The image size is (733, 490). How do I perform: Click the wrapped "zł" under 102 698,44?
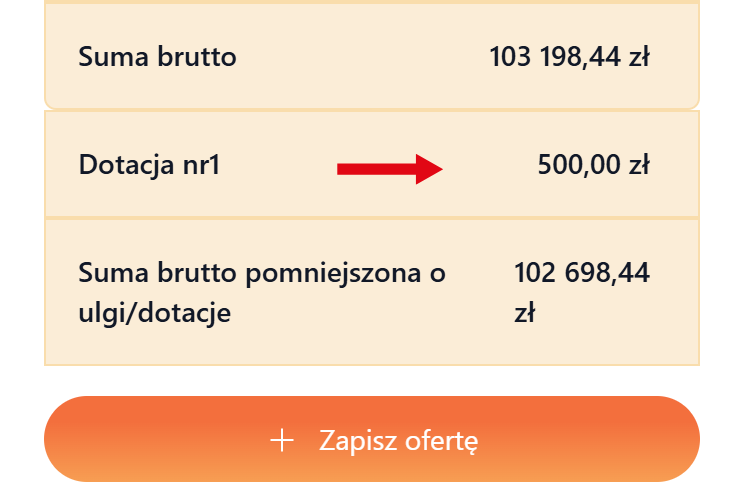pos(525,313)
